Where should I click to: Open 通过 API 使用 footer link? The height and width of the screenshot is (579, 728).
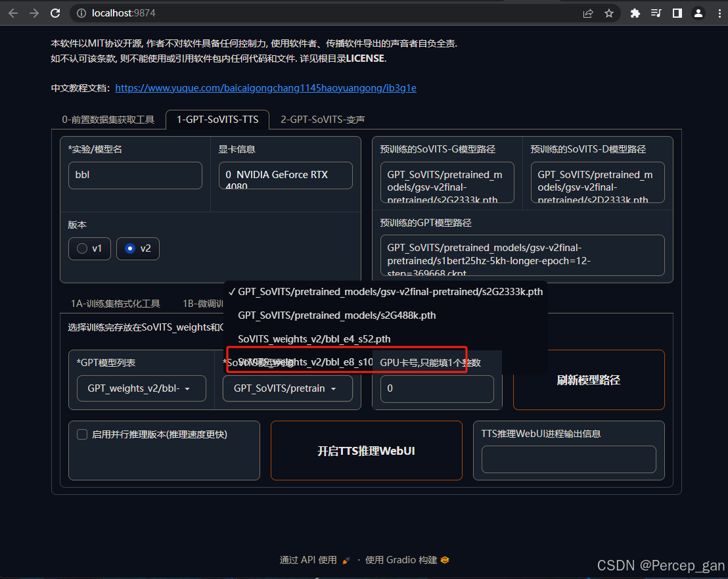(x=314, y=560)
